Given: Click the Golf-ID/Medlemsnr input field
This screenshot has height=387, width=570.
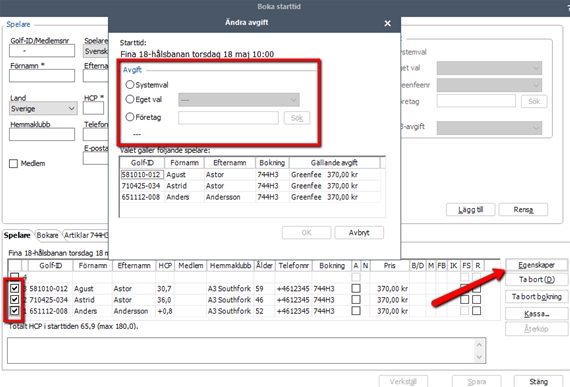Looking at the screenshot, I should 42,51.
